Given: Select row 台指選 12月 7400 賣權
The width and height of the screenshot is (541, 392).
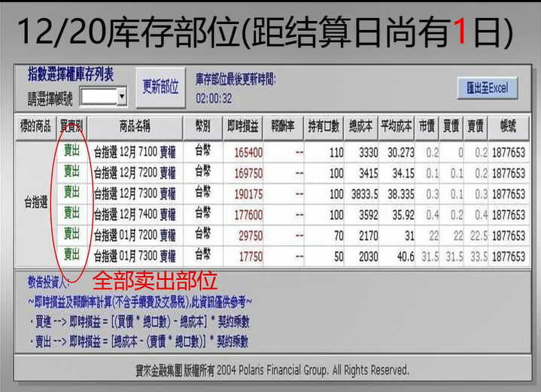Looking at the screenshot, I should pyautogui.click(x=293, y=214).
